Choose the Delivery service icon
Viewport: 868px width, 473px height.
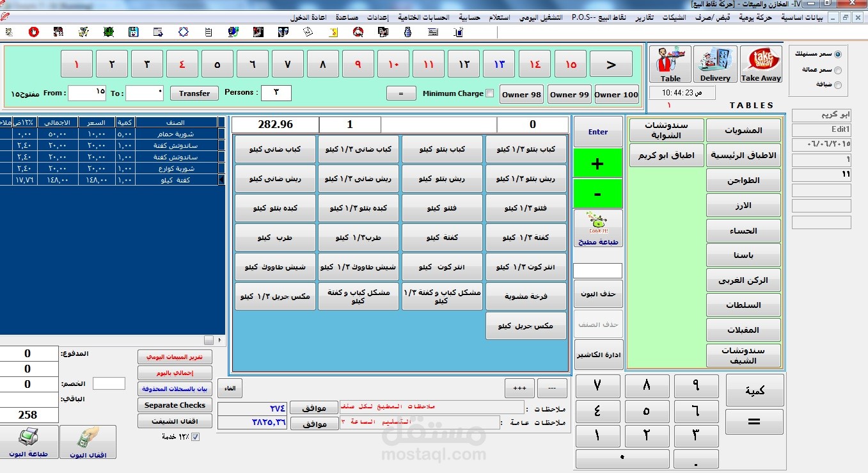pos(715,65)
